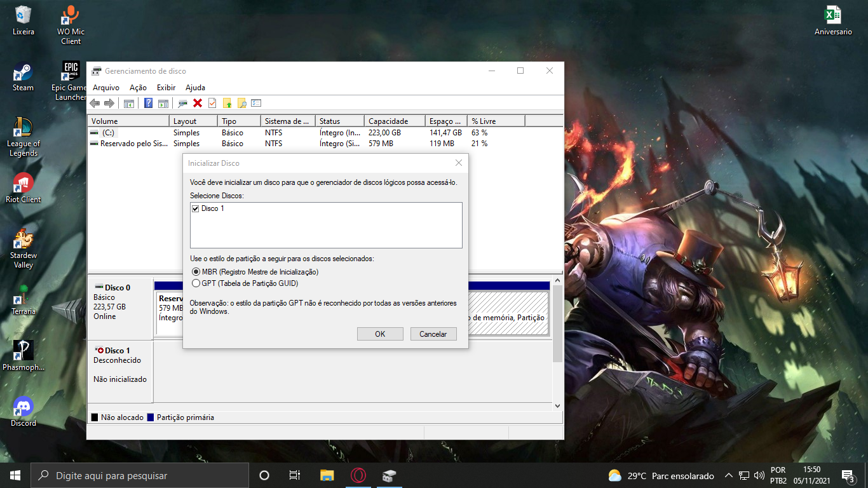Click the blue Help toolbar icon
868x488 pixels.
(x=148, y=103)
